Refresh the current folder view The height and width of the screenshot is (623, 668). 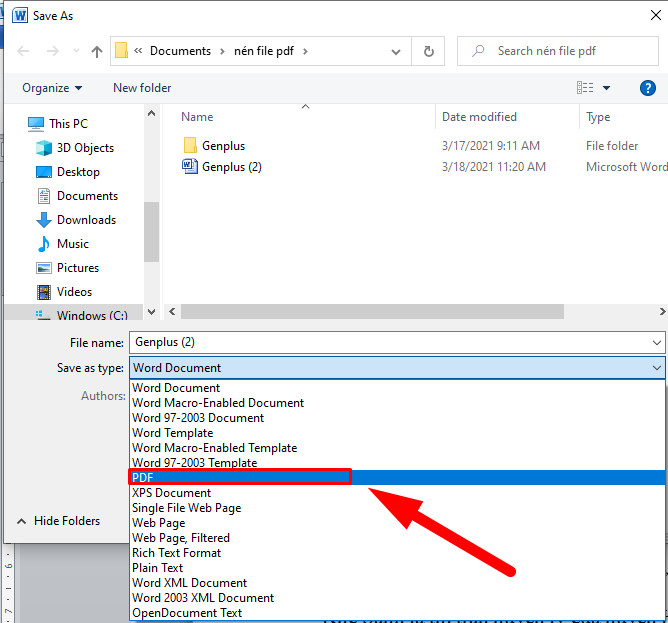(x=429, y=51)
